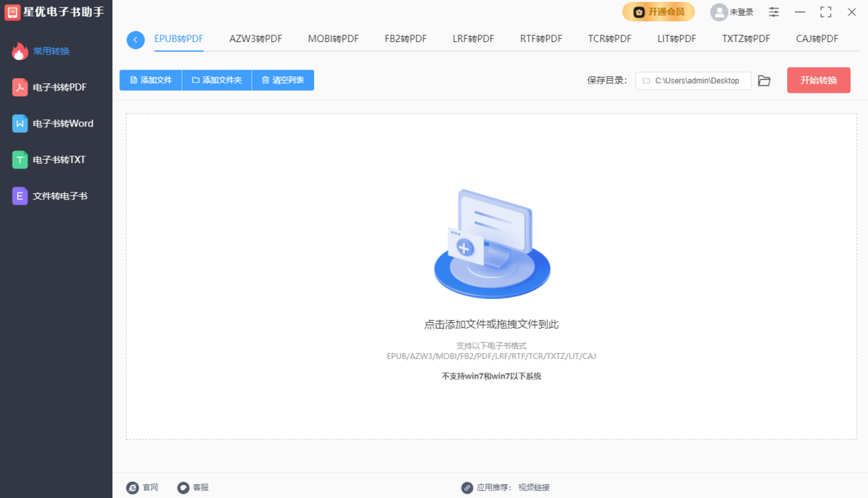Click the blue Word icon in sidebar
This screenshot has height=498, width=868.
[x=20, y=123]
